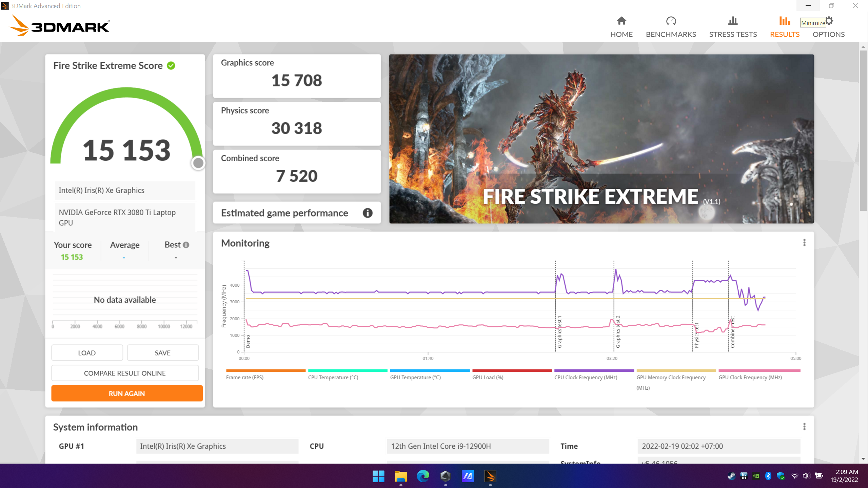
Task: Click the scrollbar up arrow
Action: (863, 46)
